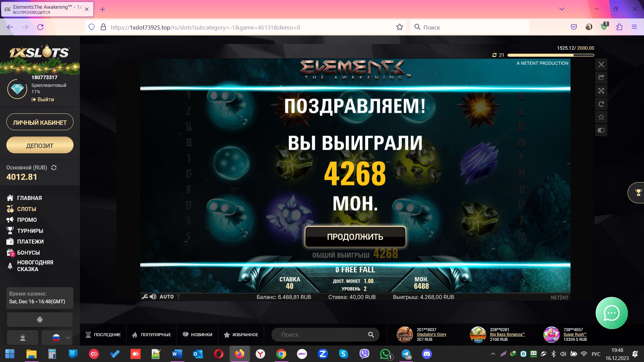The image size is (644, 362).
Task: Show ПОПУЛЯРНЫЕ games tab
Action: 152,334
